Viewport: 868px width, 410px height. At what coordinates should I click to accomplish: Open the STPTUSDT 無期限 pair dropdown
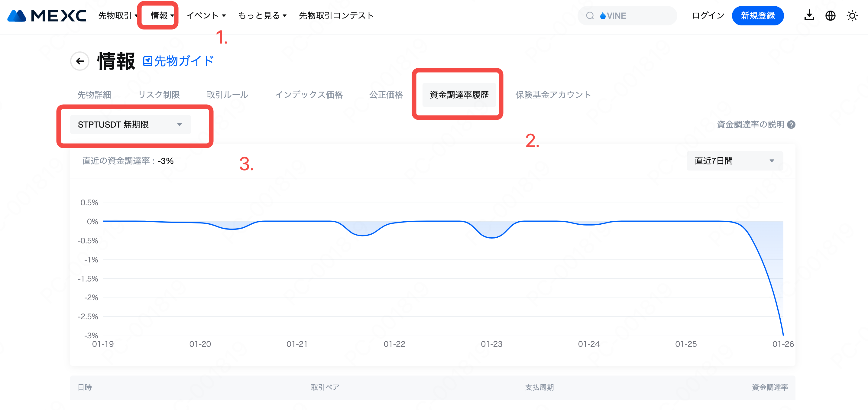130,125
